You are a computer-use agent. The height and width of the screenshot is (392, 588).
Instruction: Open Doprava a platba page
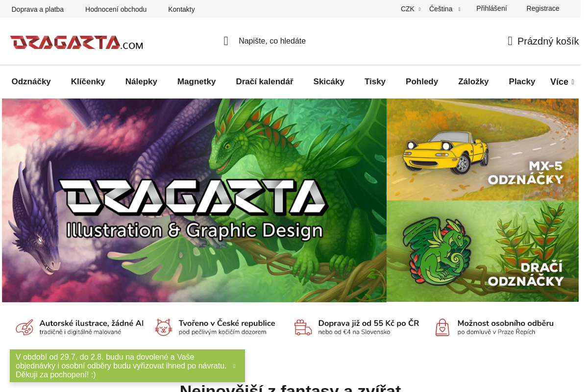point(38,9)
